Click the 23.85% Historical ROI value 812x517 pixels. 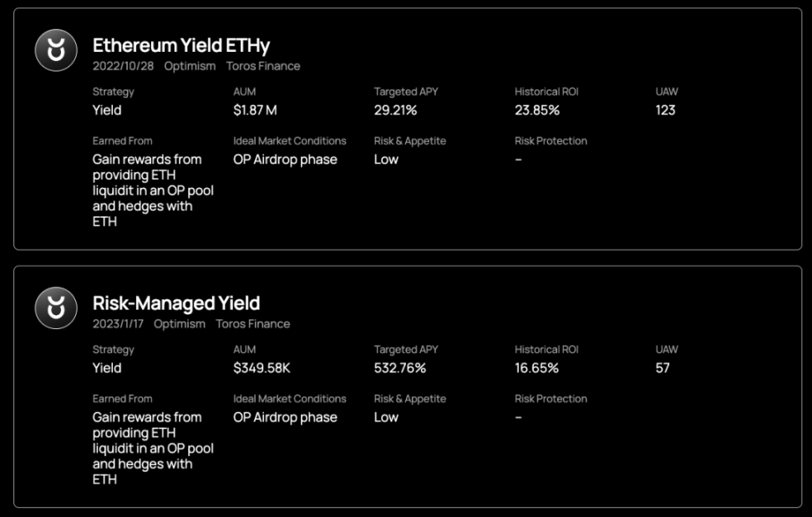(537, 110)
